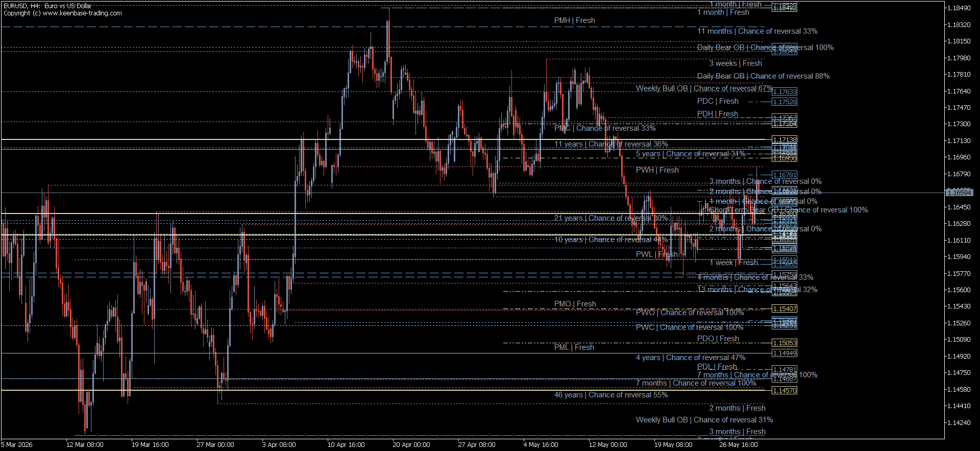Click the 'EURUSD, H4: Euro vs US Dollar' chart title
The image size is (980, 451).
47,6
